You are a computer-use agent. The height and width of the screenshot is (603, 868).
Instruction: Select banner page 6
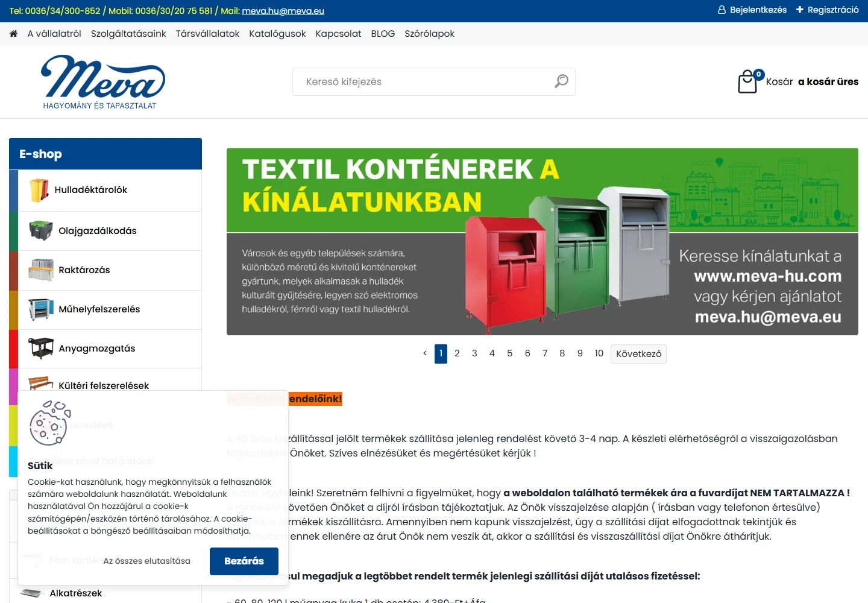click(x=527, y=353)
